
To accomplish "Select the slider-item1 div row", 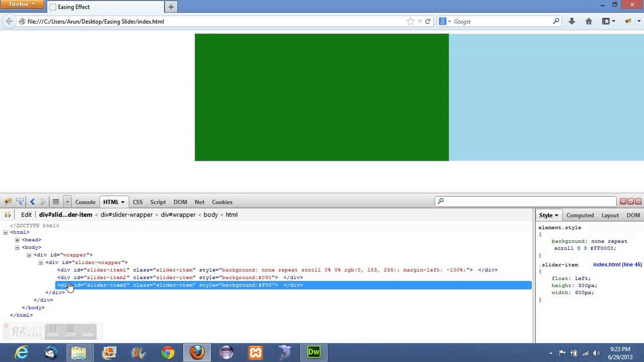I will coord(277,270).
